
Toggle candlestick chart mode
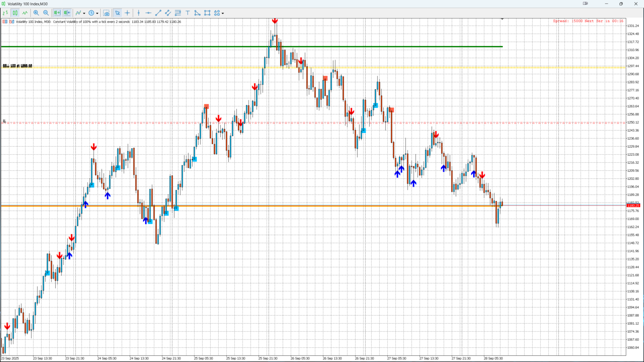tap(15, 13)
